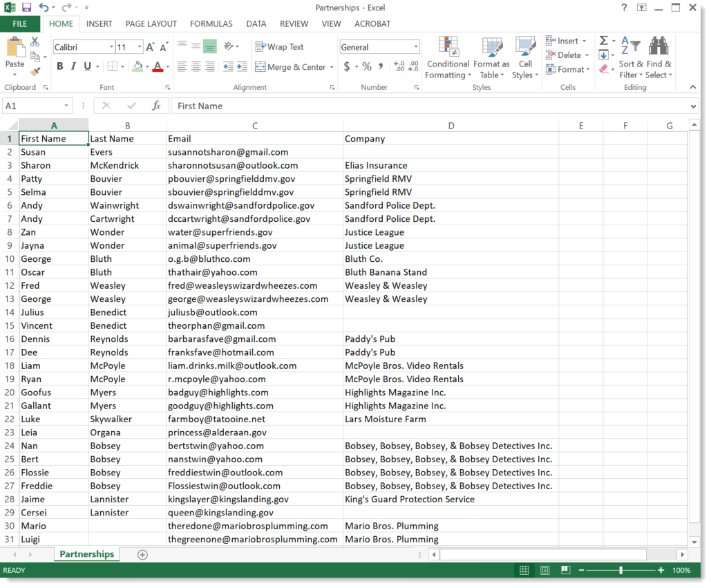
Task: Apply Accounting dollar number format
Action: click(x=347, y=66)
